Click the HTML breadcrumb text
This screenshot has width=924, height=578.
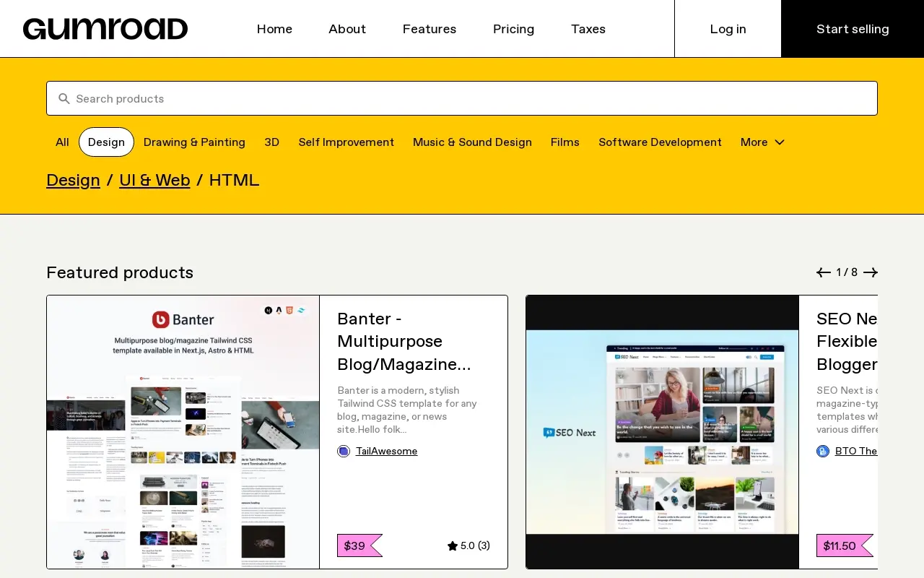coord(234,181)
